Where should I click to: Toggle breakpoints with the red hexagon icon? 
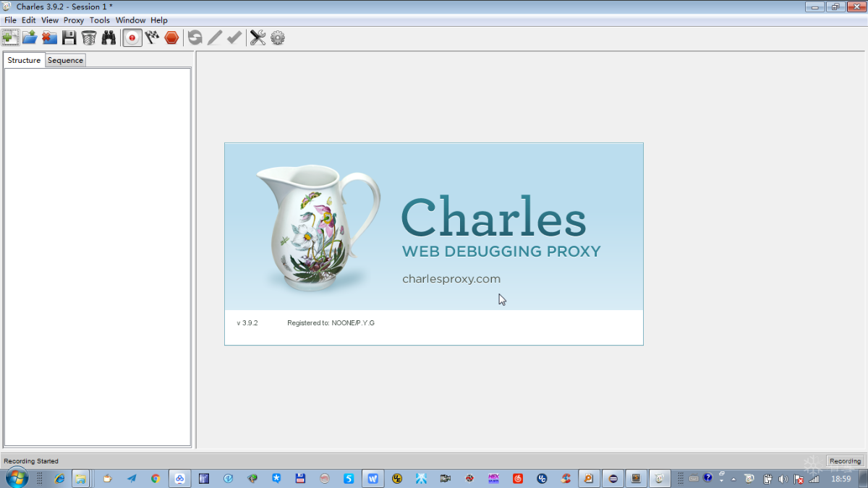[171, 38]
